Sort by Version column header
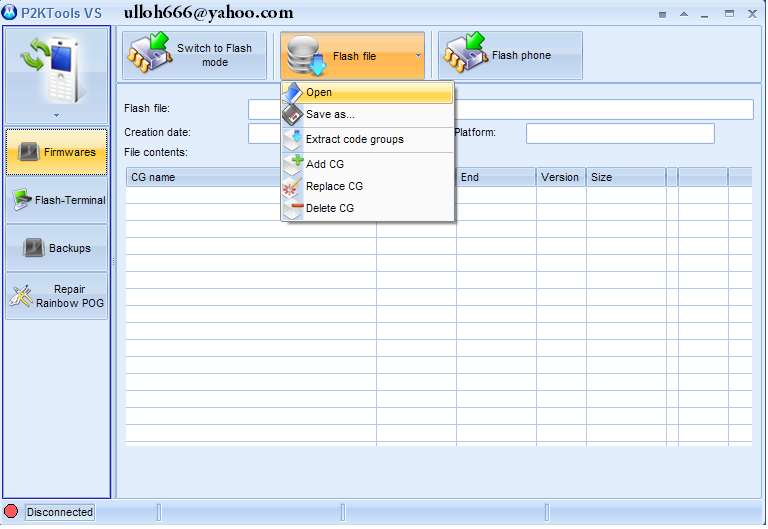 click(x=561, y=177)
